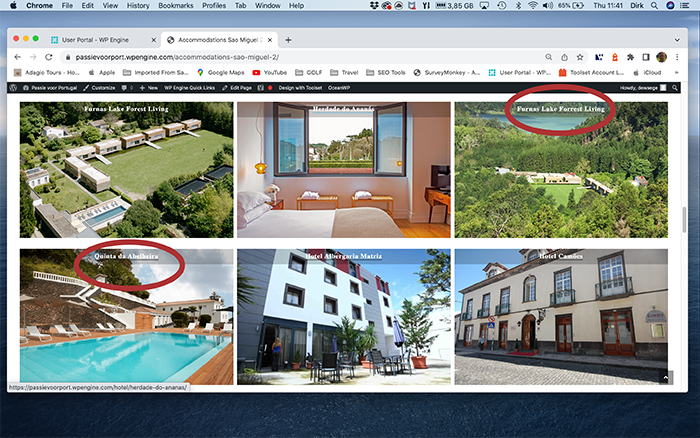
Task: Click admin bar search magnifier
Action: (x=675, y=88)
